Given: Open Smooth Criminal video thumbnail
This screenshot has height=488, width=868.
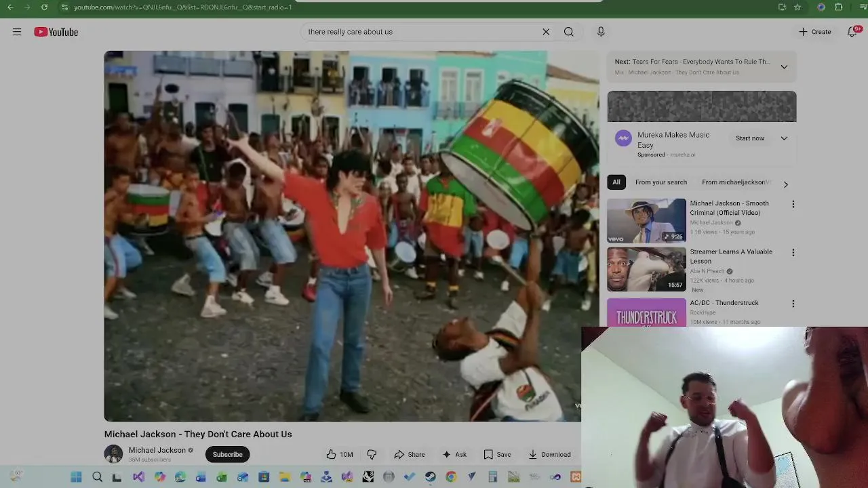Looking at the screenshot, I should [x=646, y=220].
